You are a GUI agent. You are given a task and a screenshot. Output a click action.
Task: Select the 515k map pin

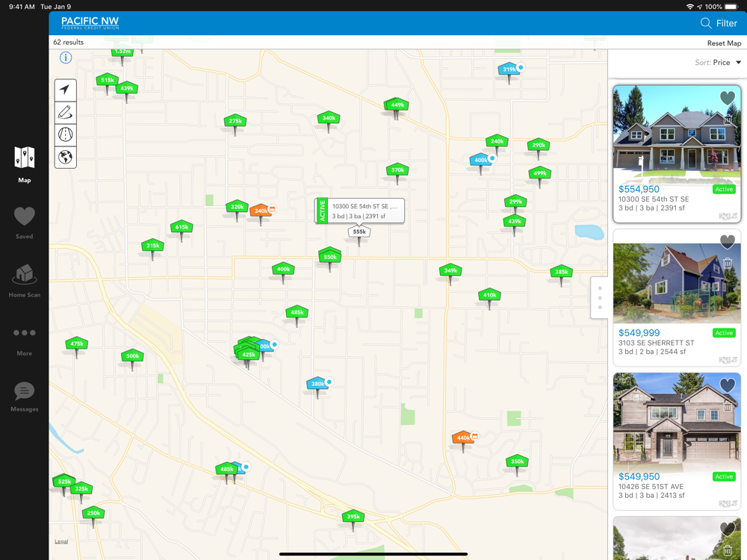coord(107,80)
